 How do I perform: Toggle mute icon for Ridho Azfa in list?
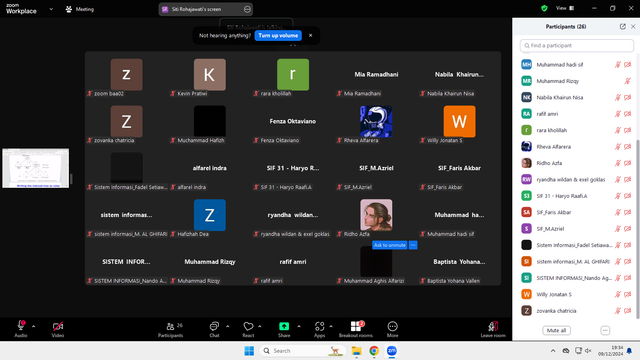click(x=618, y=163)
